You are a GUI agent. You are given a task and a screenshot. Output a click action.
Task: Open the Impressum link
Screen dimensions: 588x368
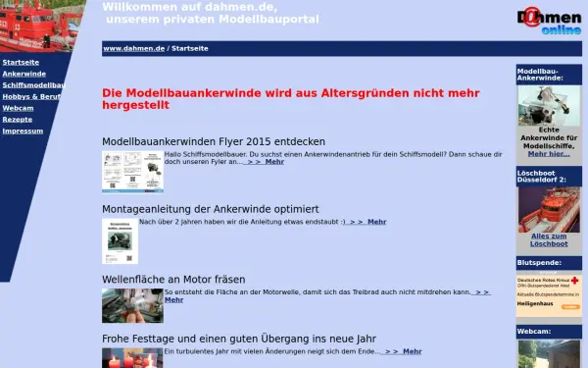[x=23, y=131]
